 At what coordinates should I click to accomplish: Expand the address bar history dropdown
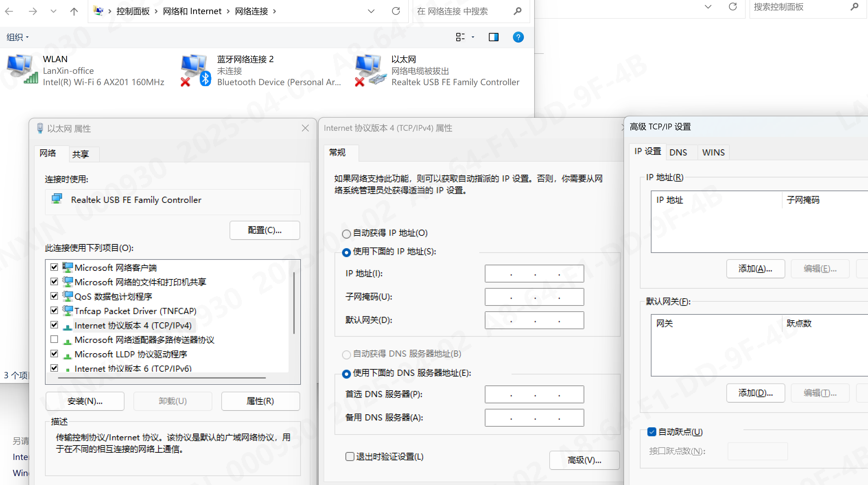[371, 11]
